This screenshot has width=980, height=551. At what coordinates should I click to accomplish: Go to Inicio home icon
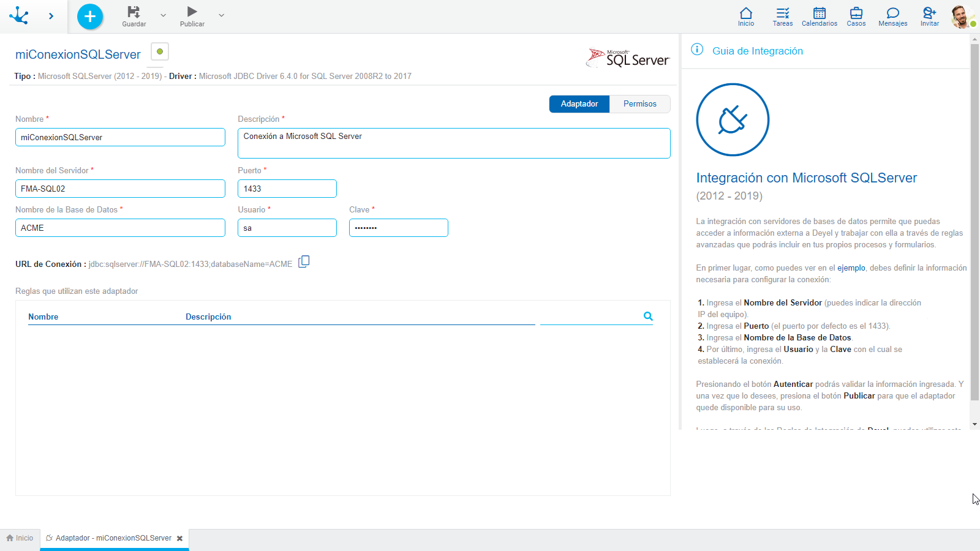click(x=746, y=17)
